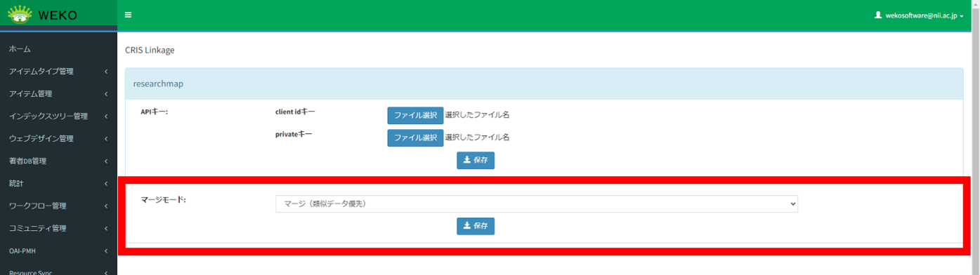Viewport: 980px width, 275px height.
Task: Click the user avatar icon
Action: click(878, 15)
